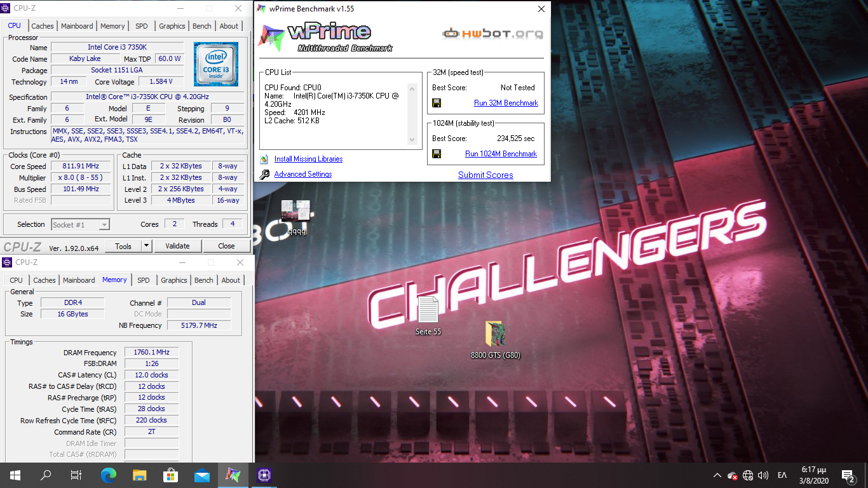
Task: Open Graphics tab in top CPU-Z window
Action: point(172,26)
